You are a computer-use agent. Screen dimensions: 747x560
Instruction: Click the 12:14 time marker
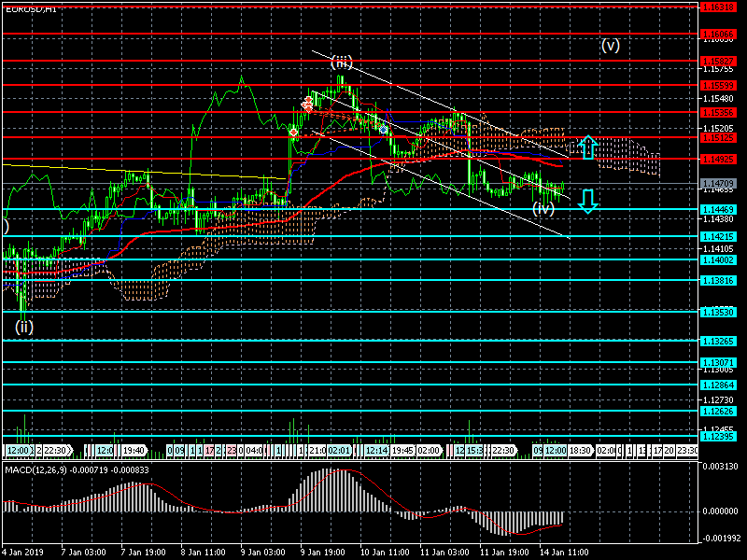[x=376, y=450]
